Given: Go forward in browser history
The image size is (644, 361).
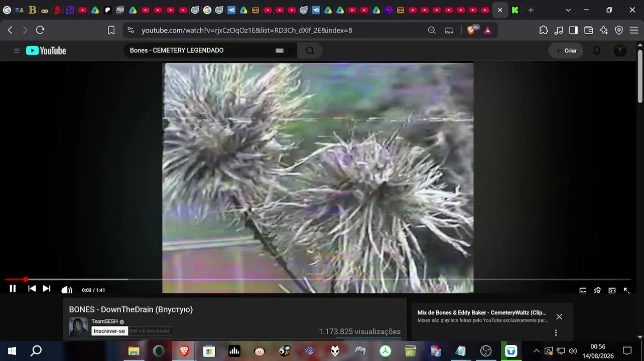Looking at the screenshot, I should [25, 30].
